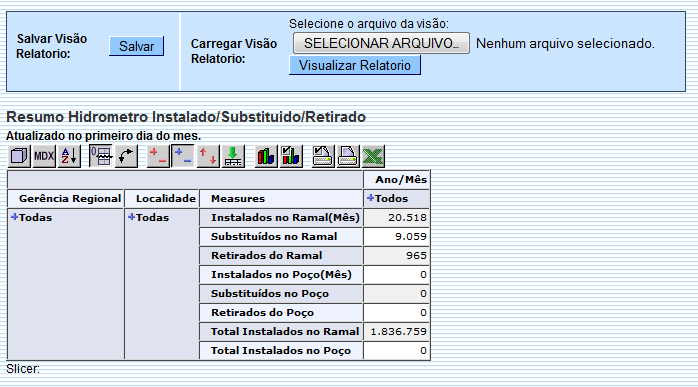Toggle drill replace arrows mode

coord(208,156)
